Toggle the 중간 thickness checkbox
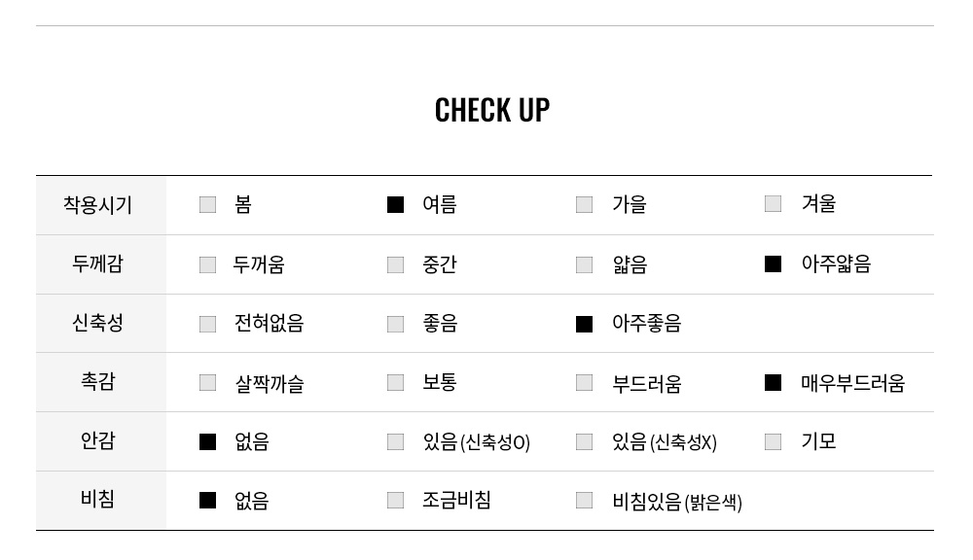 tap(395, 264)
